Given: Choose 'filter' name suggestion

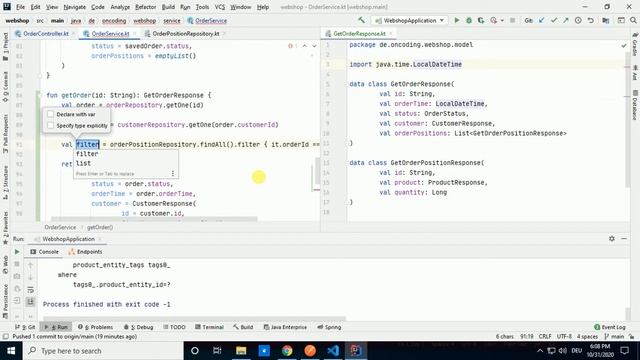Looking at the screenshot, I should 126,154.
